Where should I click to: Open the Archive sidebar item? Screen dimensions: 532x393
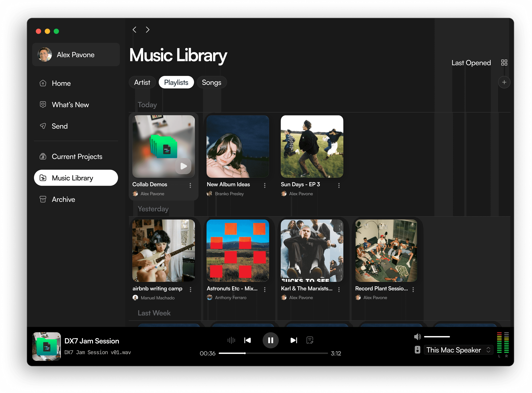63,199
